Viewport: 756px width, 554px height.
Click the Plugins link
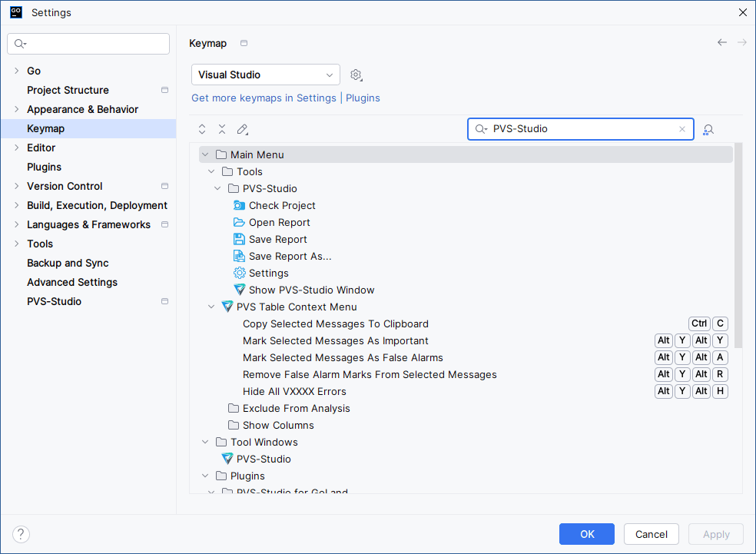coord(363,98)
